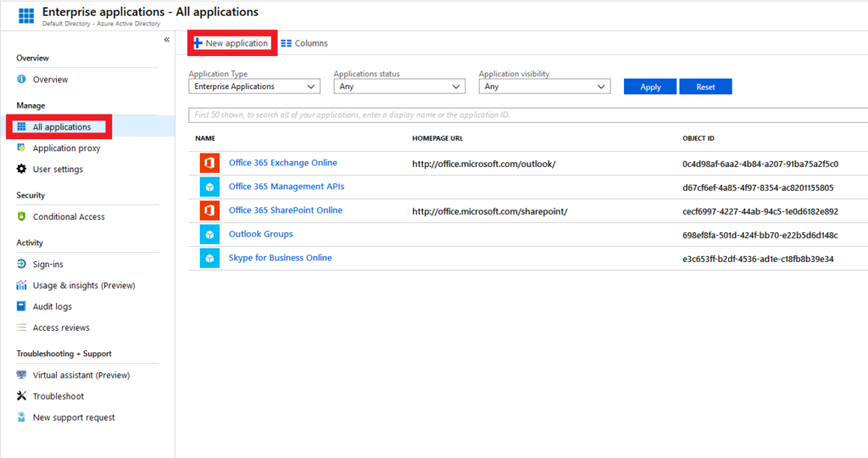868x458 pixels.
Task: Click the Sign-ins icon
Action: point(21,264)
